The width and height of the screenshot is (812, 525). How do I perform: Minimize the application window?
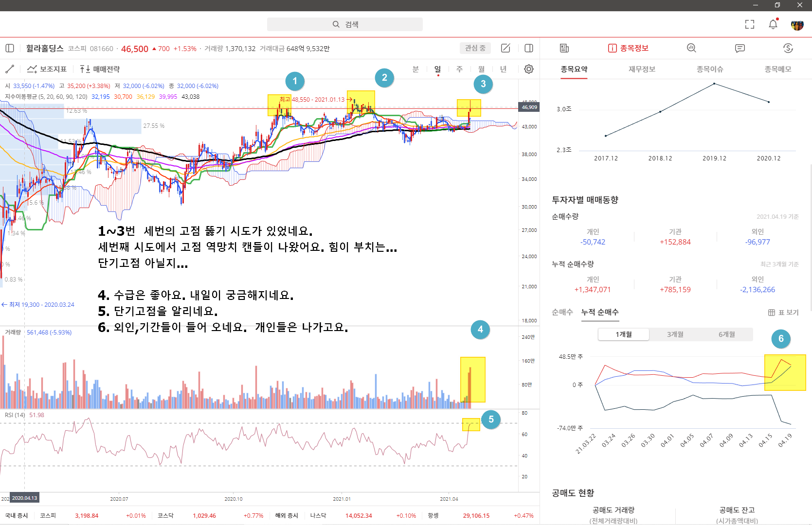click(756, 5)
